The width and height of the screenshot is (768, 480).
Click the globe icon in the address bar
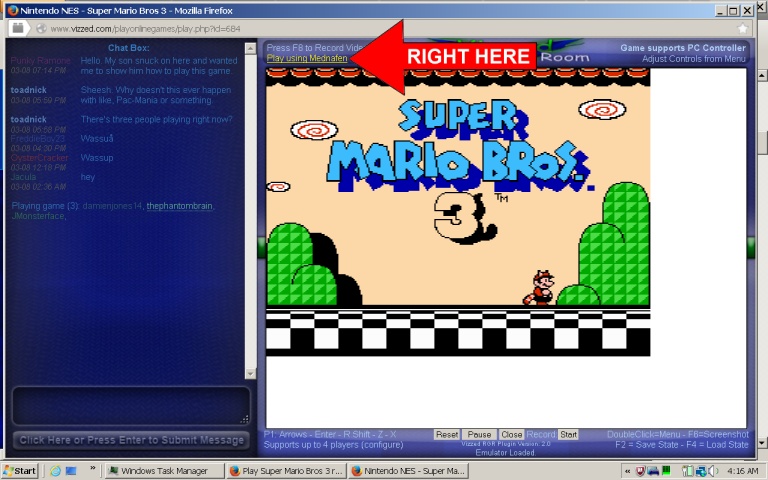pyautogui.click(x=42, y=29)
